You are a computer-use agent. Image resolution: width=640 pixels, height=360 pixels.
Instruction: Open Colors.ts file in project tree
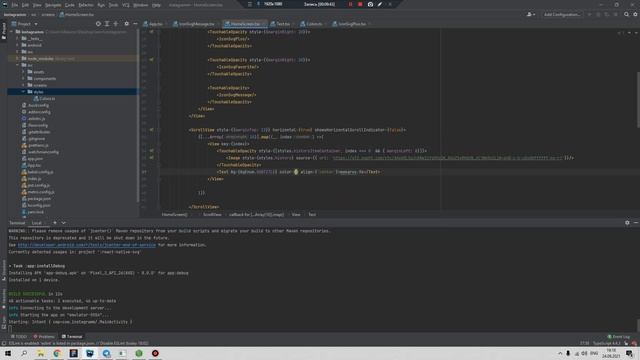(44, 98)
